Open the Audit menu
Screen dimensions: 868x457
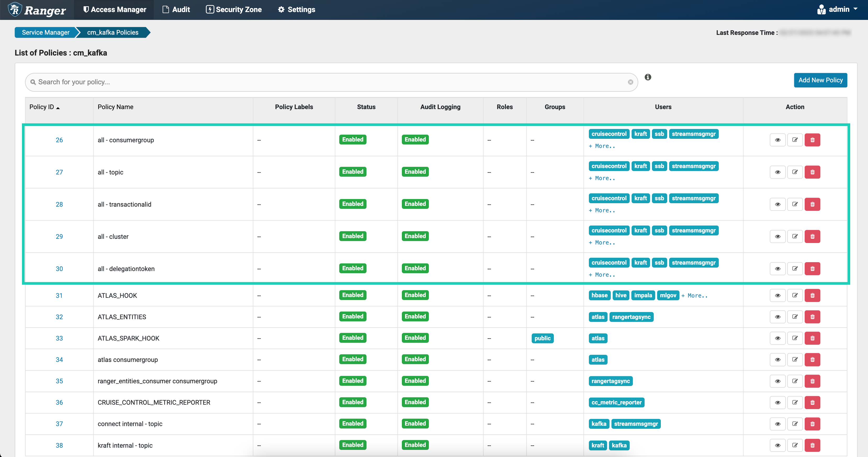(176, 9)
